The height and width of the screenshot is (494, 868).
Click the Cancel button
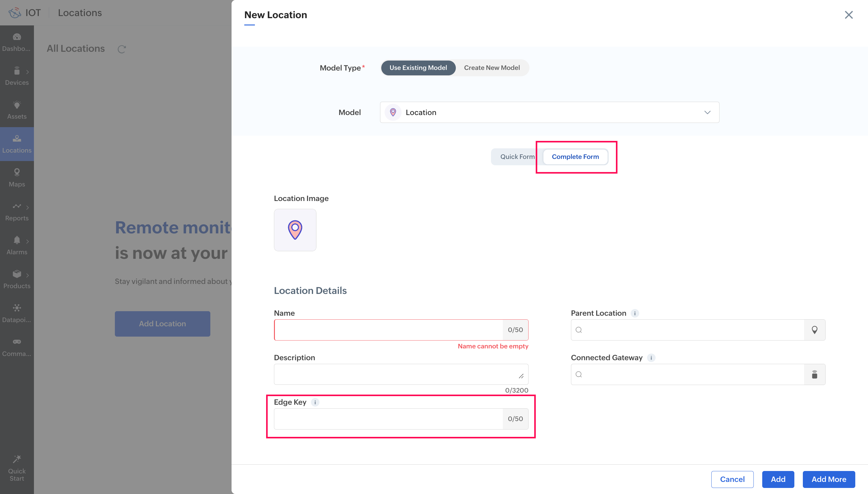click(x=732, y=479)
